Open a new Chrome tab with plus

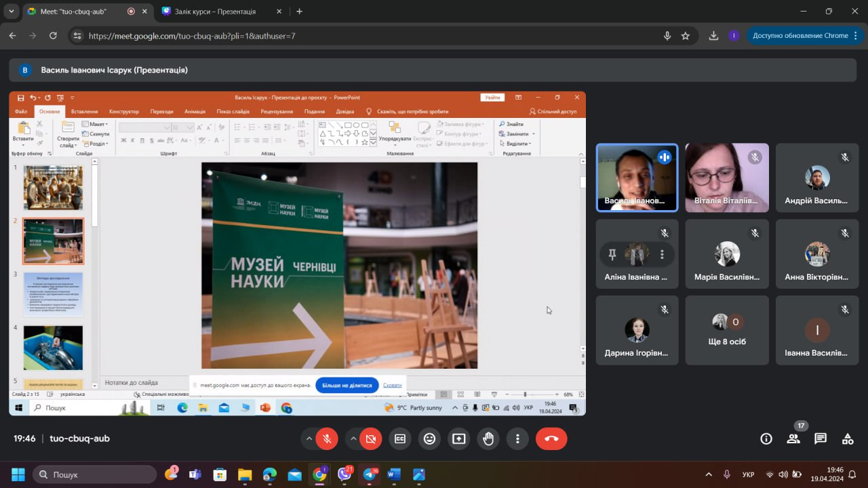[x=299, y=12]
